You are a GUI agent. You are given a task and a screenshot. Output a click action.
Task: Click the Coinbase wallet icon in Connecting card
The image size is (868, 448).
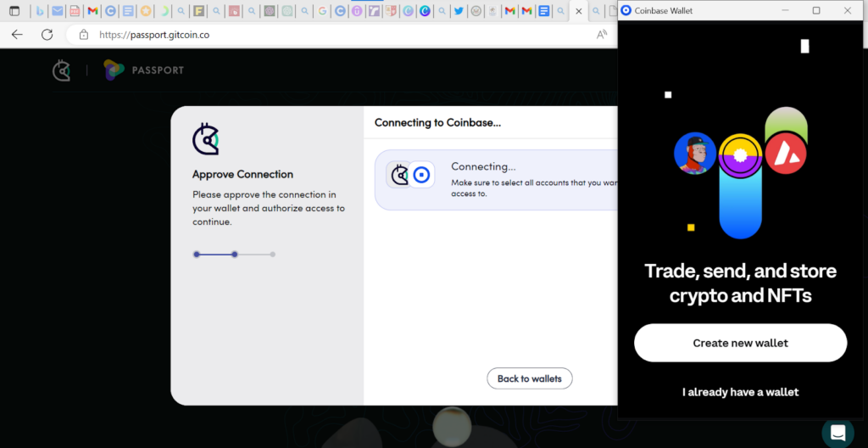pos(422,175)
